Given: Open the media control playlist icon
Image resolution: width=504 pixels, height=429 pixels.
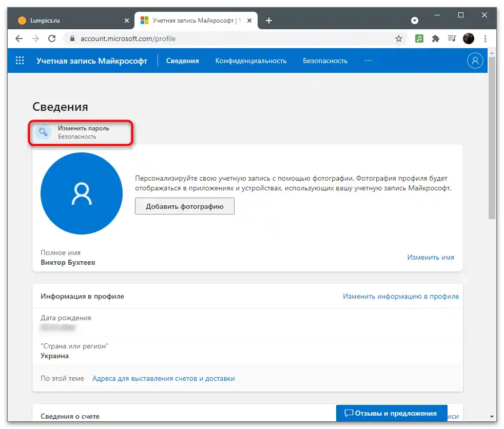Looking at the screenshot, I should (452, 38).
